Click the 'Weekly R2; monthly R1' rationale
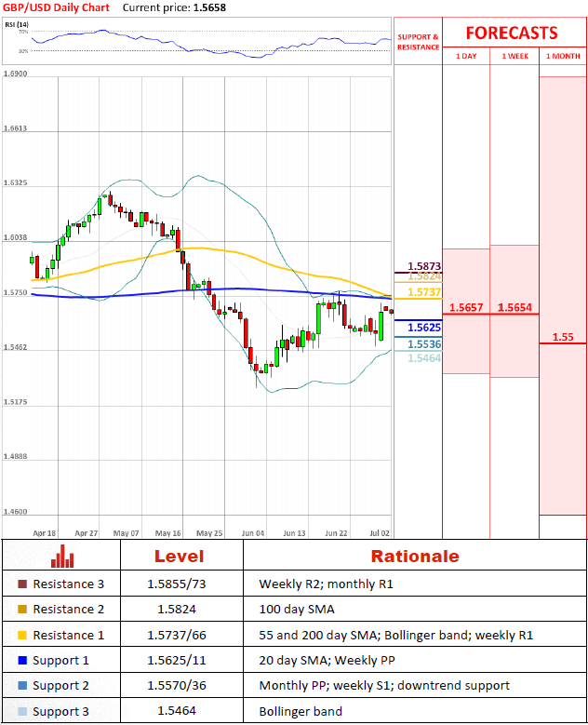Screen dimensions: 588x725 326,584
